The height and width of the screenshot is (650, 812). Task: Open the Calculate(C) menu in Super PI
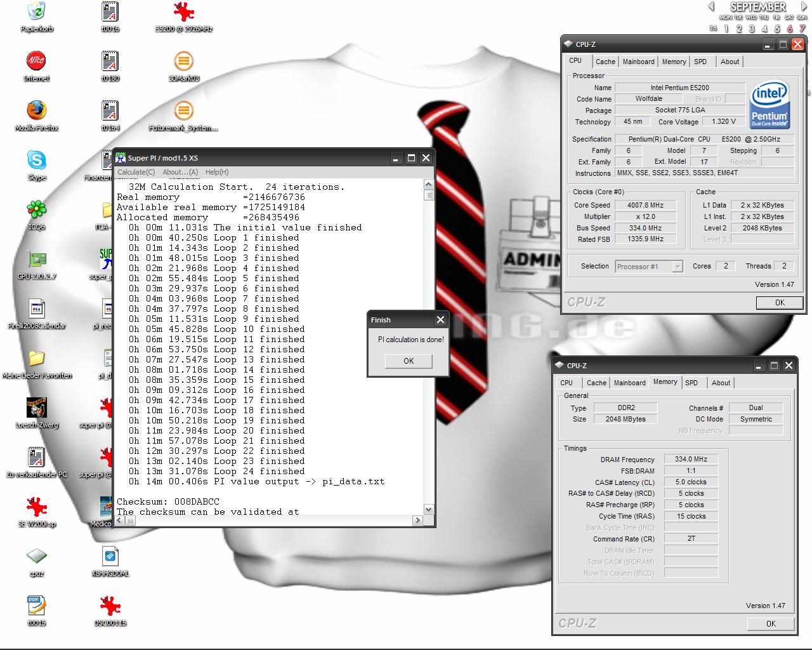pos(136,172)
